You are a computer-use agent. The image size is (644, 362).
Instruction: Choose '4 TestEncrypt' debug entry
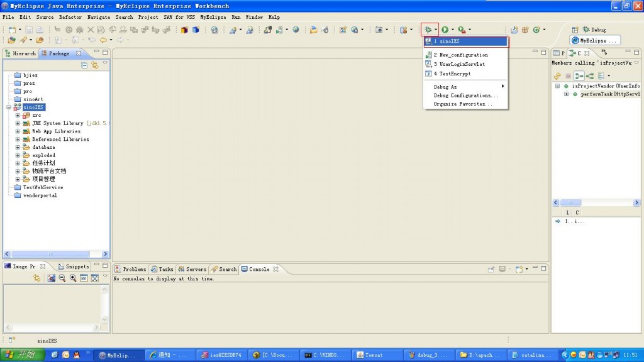click(466, 74)
